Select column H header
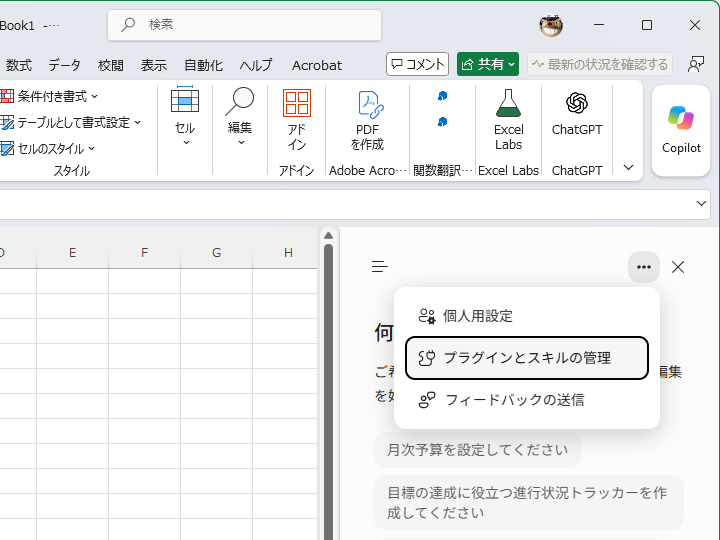 point(288,253)
